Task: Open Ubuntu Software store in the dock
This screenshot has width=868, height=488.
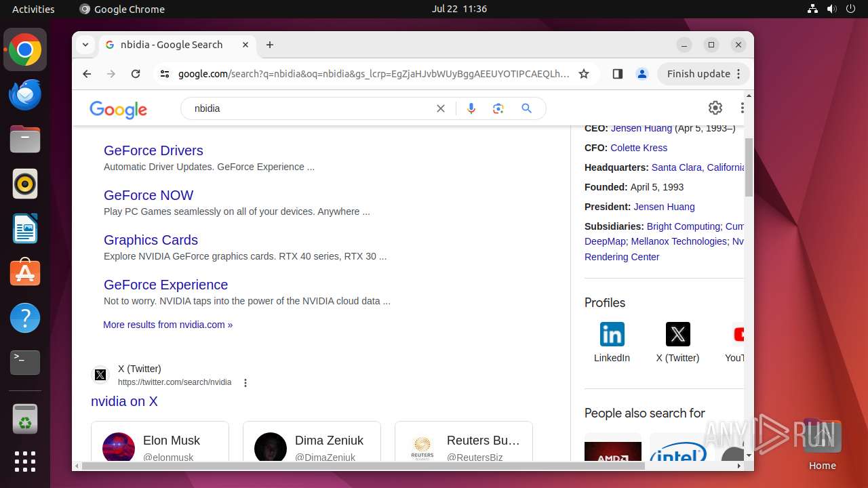Action: point(25,273)
